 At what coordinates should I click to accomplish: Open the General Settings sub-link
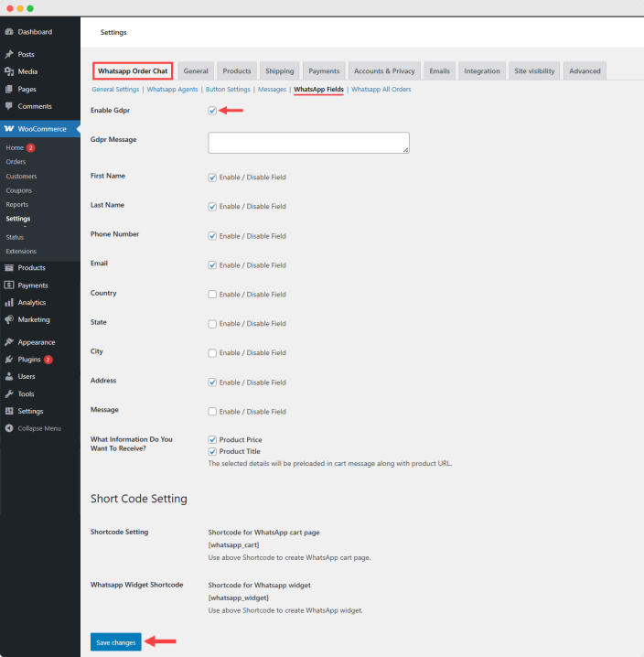[x=115, y=90]
